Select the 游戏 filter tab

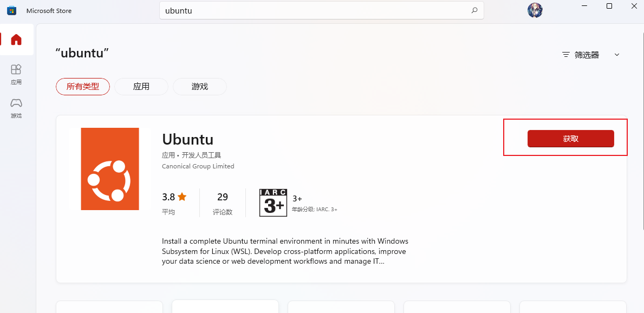pos(200,87)
